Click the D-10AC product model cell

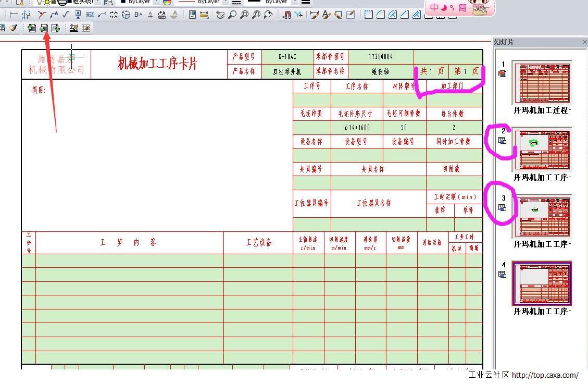pyautogui.click(x=287, y=57)
